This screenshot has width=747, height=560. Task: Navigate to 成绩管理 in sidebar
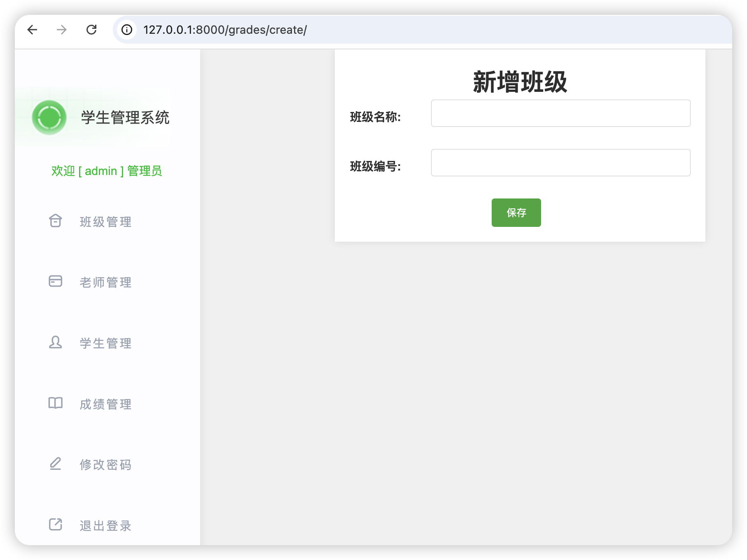[x=105, y=404]
